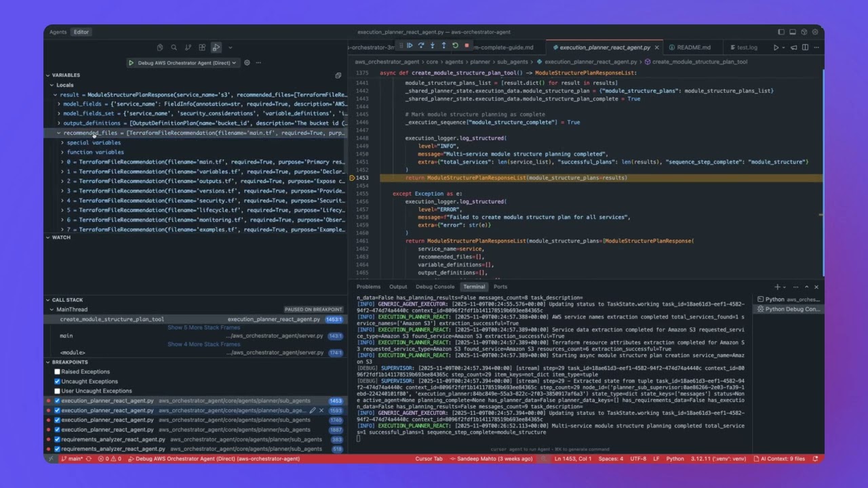
Task: Enable Raised Exceptions breakpoint checkbox
Action: tap(57, 371)
